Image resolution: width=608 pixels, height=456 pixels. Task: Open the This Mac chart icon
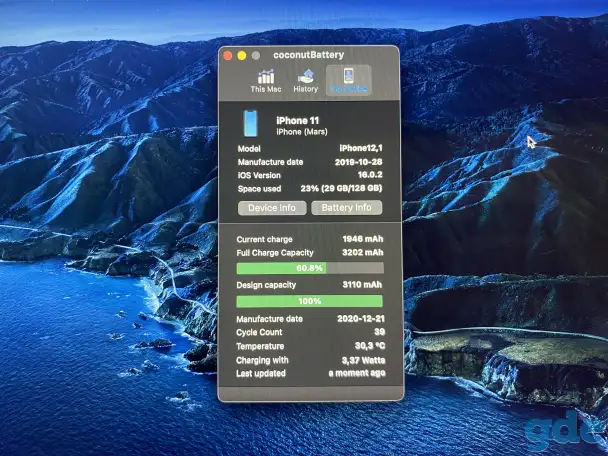point(266,77)
